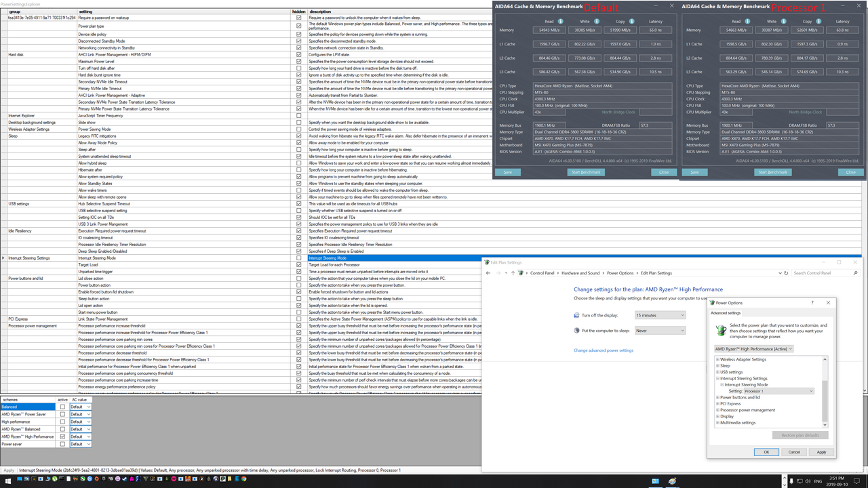Set High performance scheme active checkbox
The image size is (868, 488).
pos(62,422)
